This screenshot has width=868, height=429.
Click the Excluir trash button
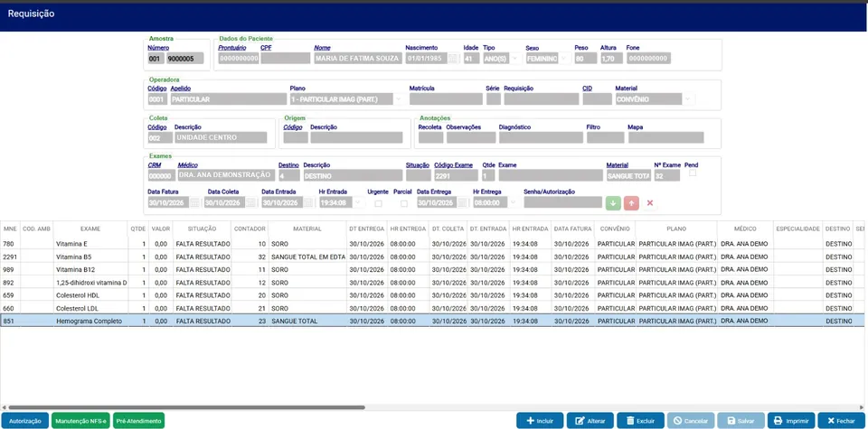click(640, 421)
